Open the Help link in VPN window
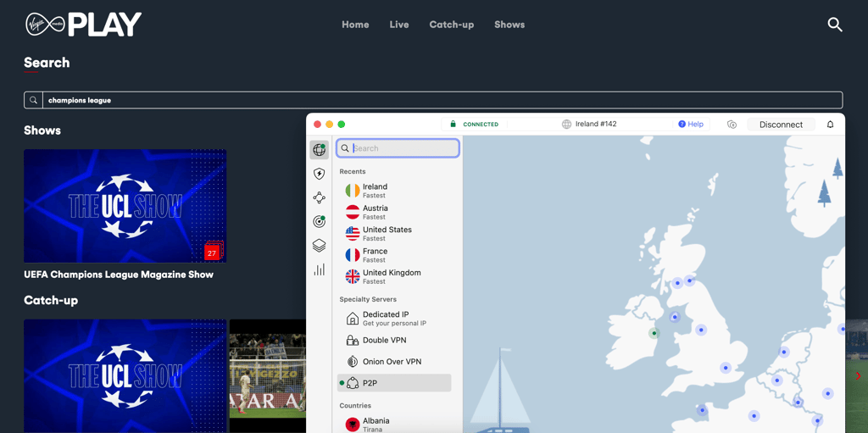Image resolution: width=868 pixels, height=433 pixels. tap(691, 124)
